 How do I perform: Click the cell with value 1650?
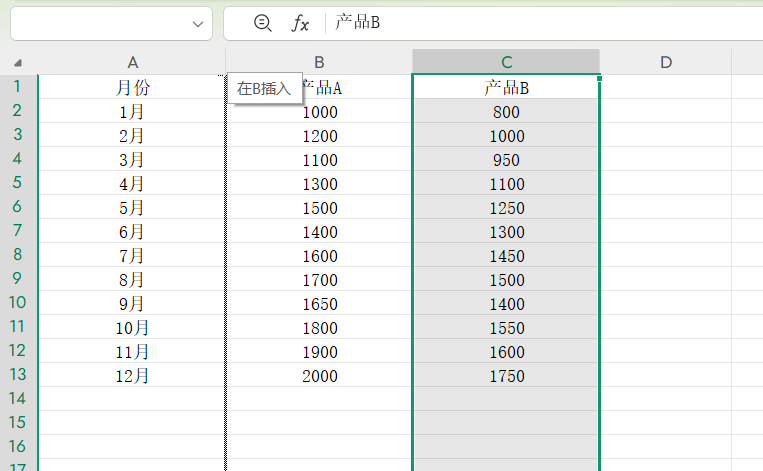[x=319, y=304]
